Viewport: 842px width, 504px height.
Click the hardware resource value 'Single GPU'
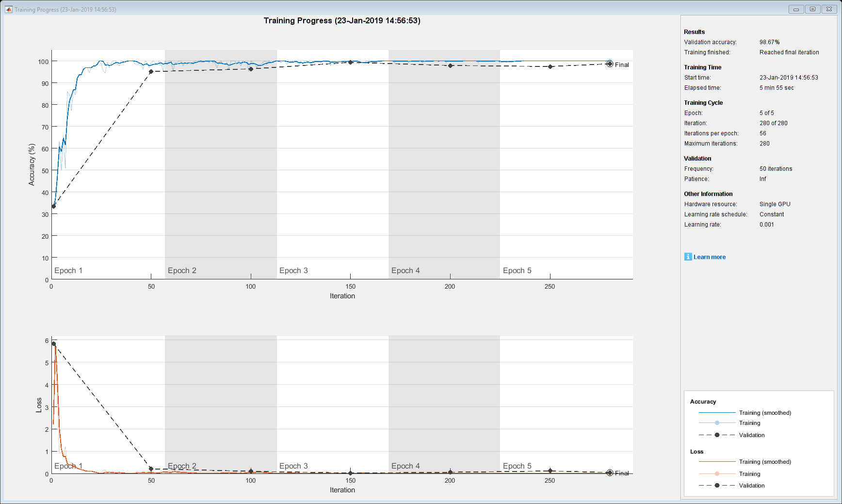tap(775, 204)
